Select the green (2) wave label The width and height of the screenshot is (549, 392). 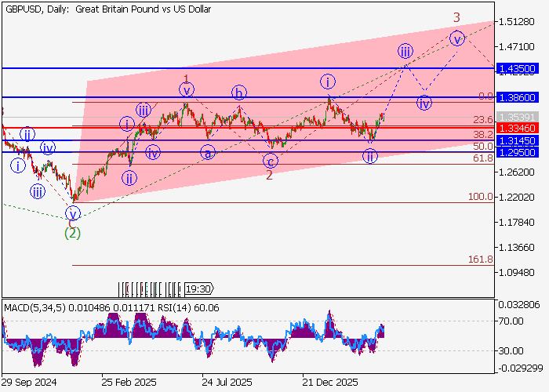[x=72, y=233]
